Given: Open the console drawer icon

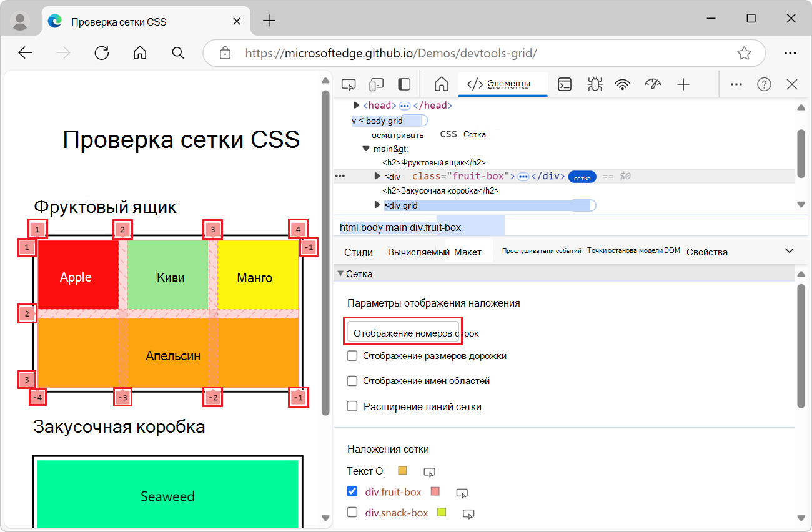Looking at the screenshot, I should point(565,84).
